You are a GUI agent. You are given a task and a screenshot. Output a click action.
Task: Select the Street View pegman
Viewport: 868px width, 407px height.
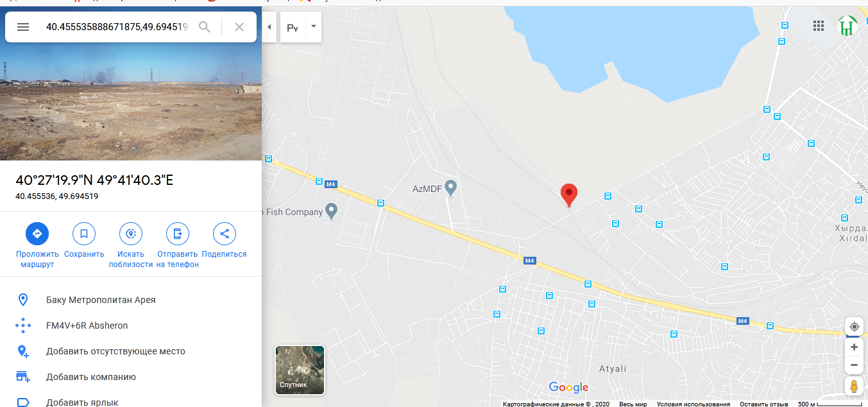(x=854, y=387)
